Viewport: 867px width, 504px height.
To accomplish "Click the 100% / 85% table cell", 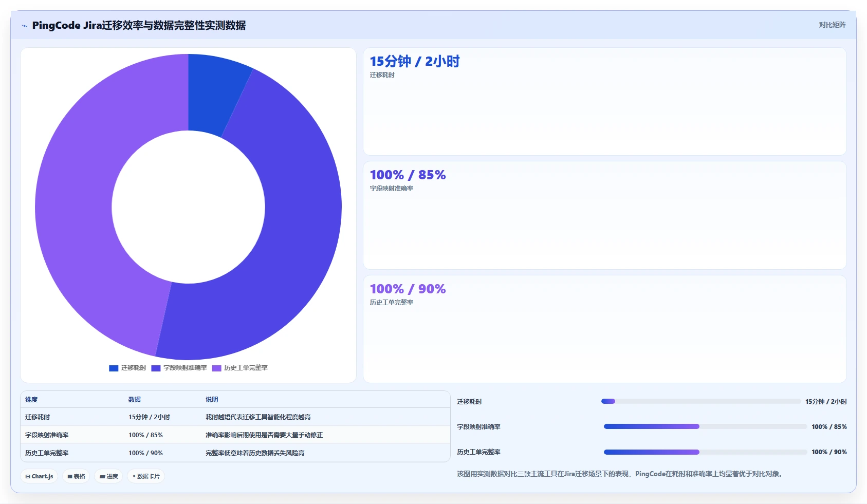I will tap(145, 435).
